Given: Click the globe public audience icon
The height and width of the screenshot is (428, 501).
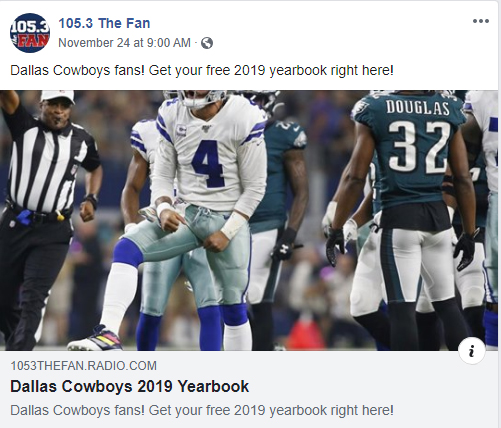Looking at the screenshot, I should pos(207,43).
